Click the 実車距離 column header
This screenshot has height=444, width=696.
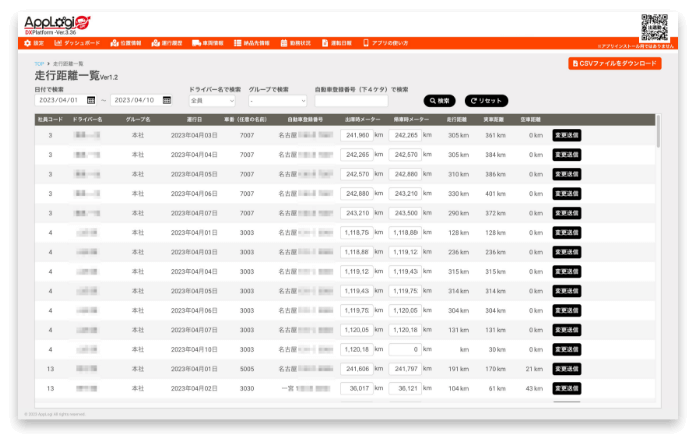point(494,120)
